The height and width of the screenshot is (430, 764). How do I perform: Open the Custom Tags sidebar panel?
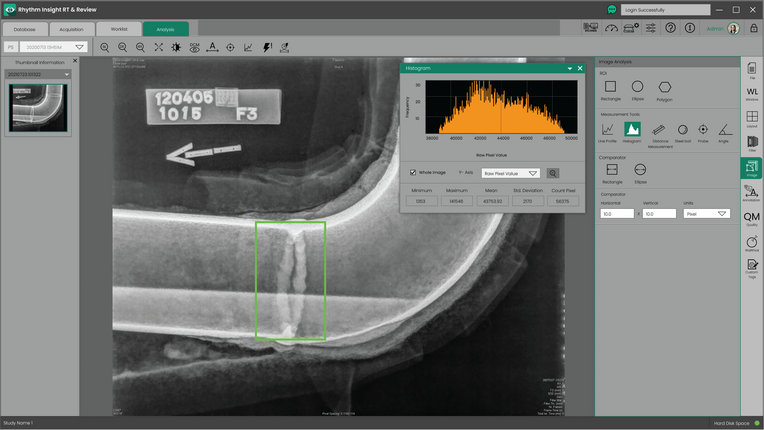coord(752,268)
